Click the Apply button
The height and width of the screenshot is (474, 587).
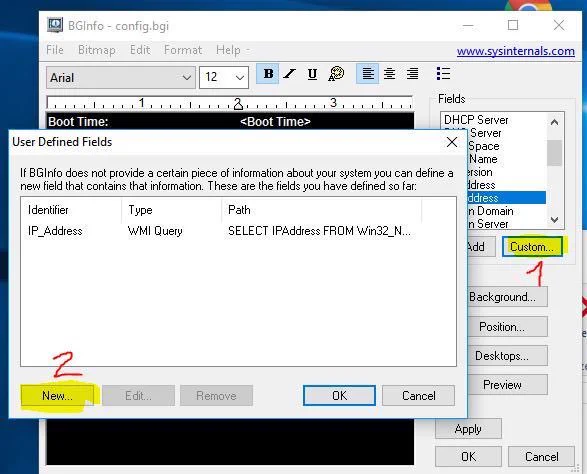[x=468, y=429]
